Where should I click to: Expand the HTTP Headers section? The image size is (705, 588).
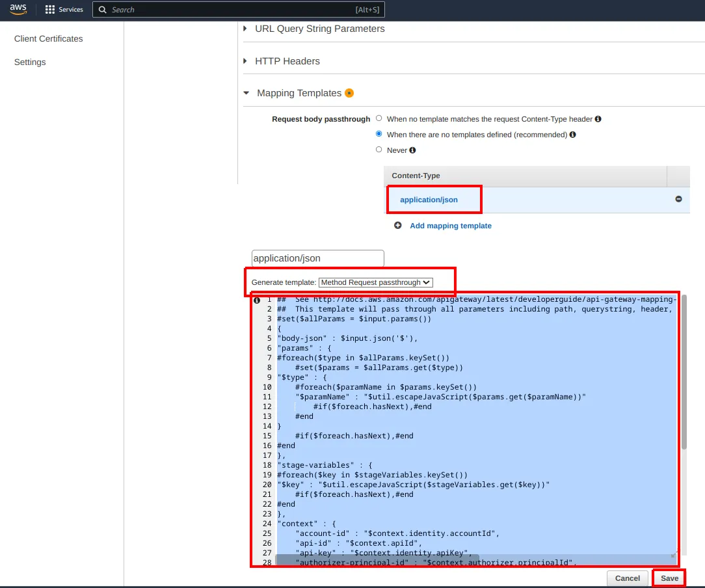[287, 61]
